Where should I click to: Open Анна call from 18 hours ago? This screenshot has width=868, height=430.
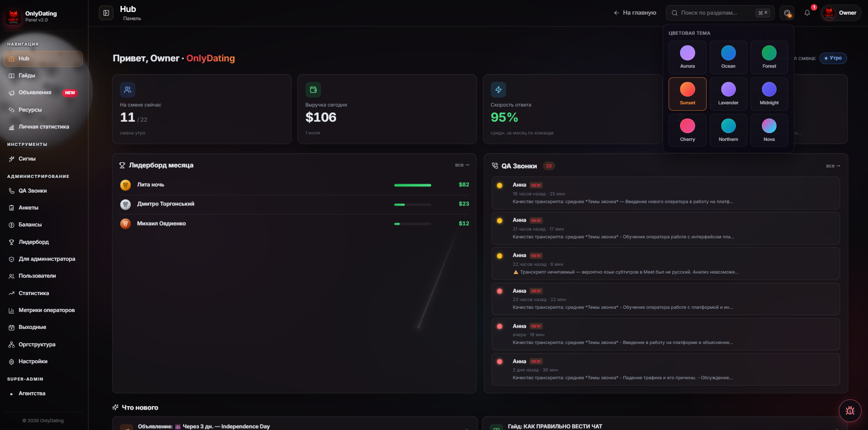pyautogui.click(x=665, y=193)
